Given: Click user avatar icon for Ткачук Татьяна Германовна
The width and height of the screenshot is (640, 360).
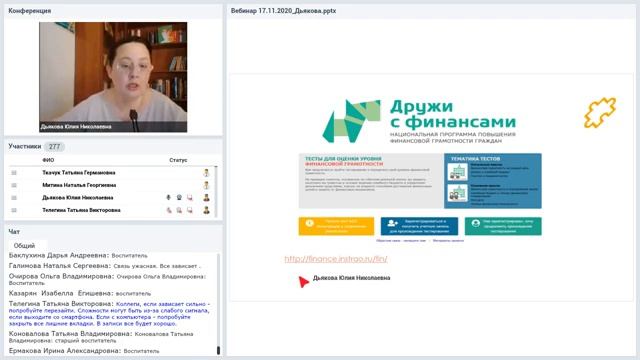Looking at the screenshot, I should click(x=207, y=173).
